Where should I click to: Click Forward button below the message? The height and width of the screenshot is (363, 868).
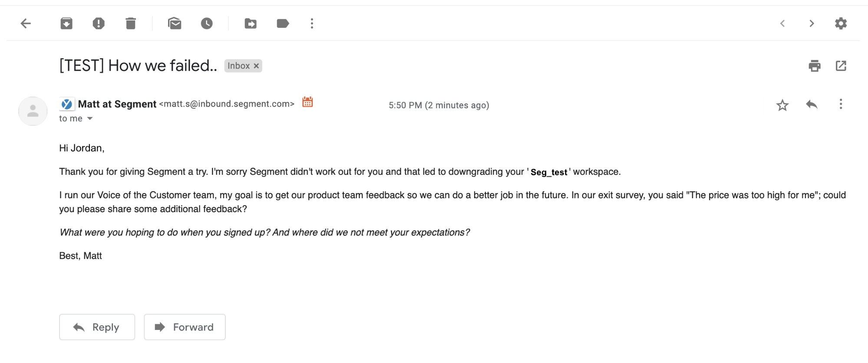(x=185, y=327)
